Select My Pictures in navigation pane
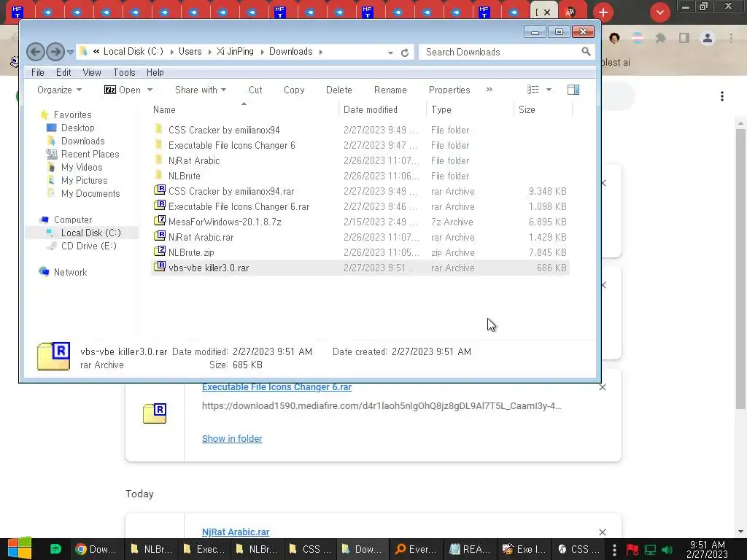 point(85,181)
